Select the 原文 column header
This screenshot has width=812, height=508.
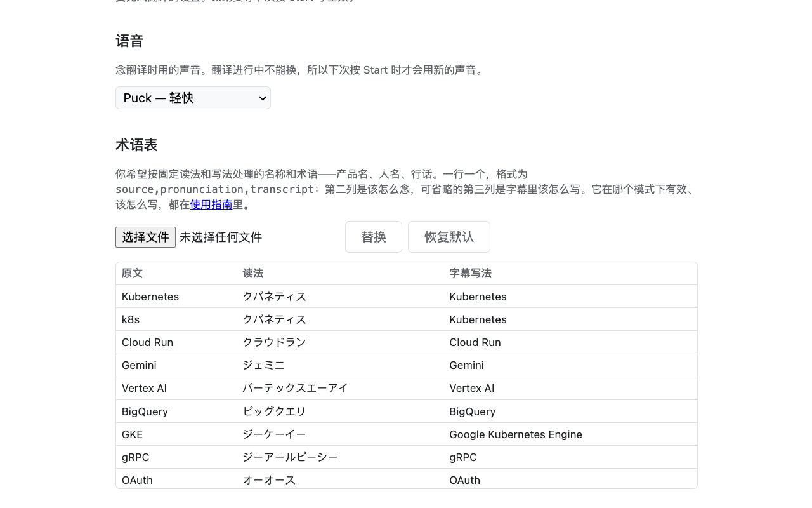[176, 274]
